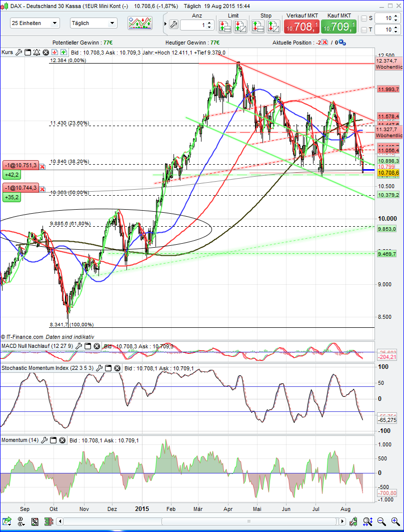Open Momentum (14) settings with its wrench icon
The height and width of the screenshot is (532, 404).
44,440
